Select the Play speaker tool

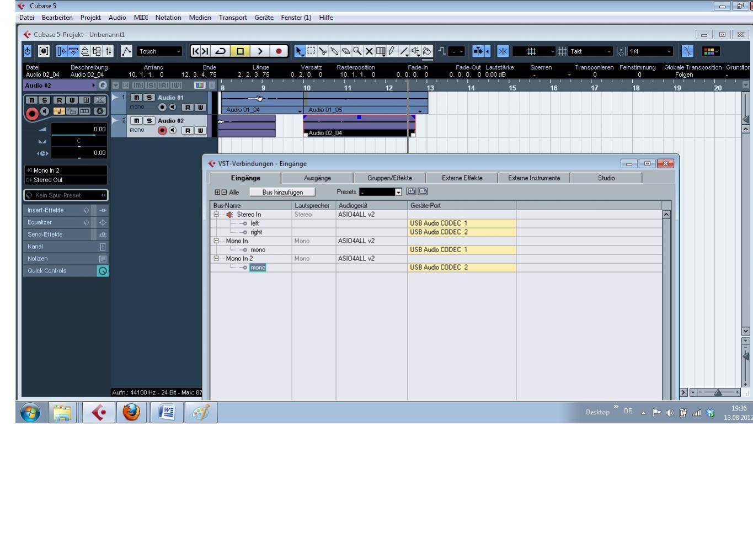[x=415, y=51]
